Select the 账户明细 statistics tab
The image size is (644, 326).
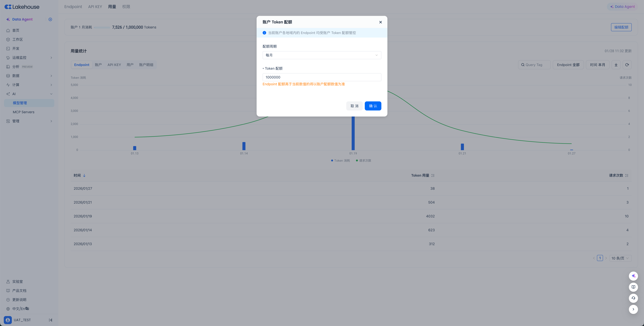pos(146,65)
